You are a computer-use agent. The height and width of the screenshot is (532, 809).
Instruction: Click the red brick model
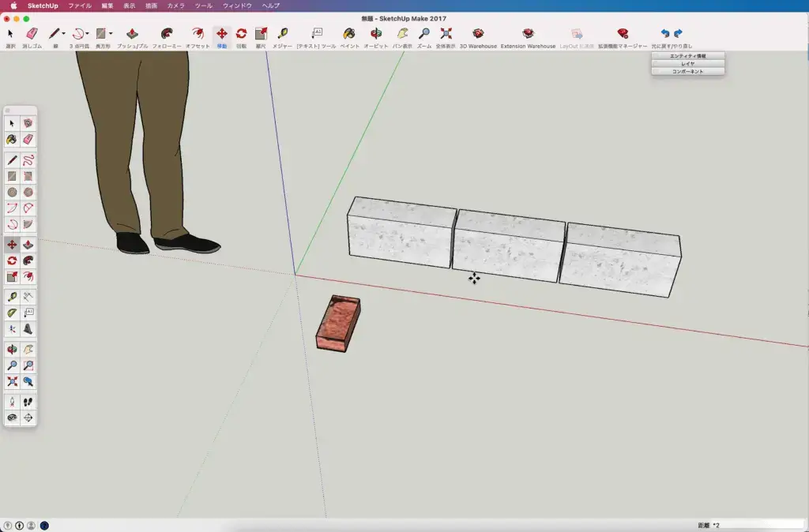pyautogui.click(x=338, y=324)
